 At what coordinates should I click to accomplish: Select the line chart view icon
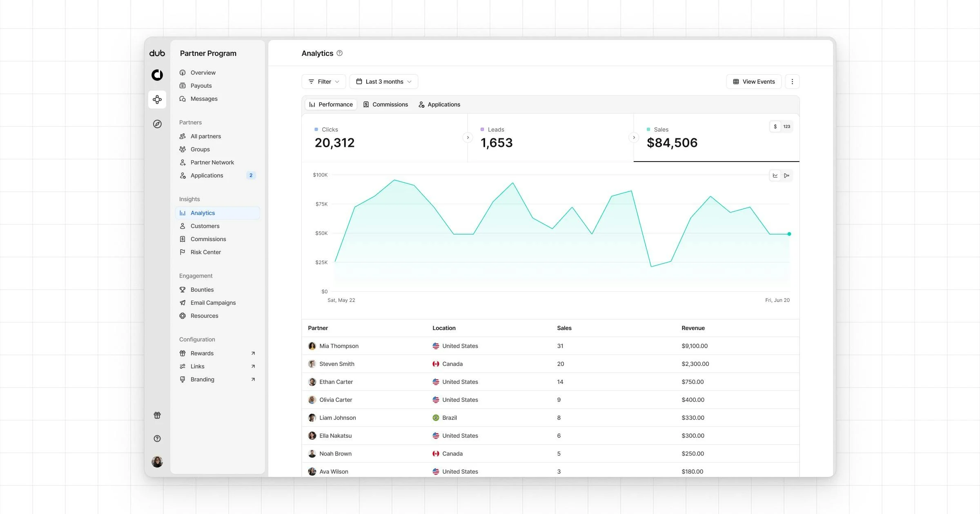click(x=775, y=175)
